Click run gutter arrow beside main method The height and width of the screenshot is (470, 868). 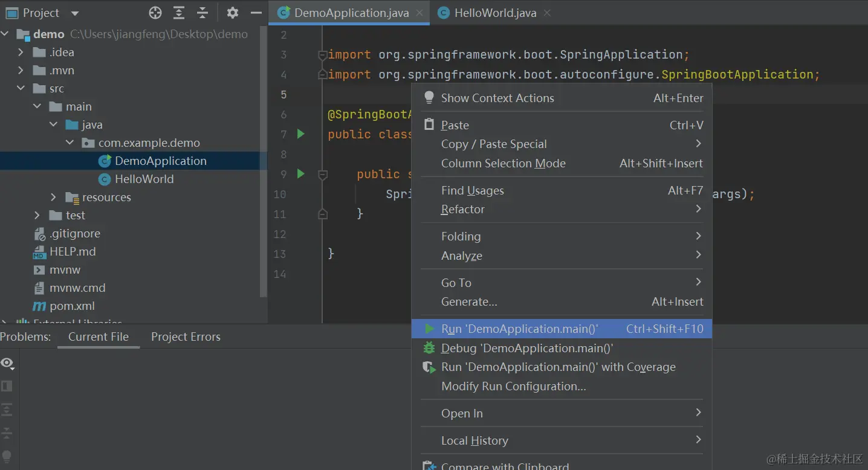pyautogui.click(x=301, y=174)
